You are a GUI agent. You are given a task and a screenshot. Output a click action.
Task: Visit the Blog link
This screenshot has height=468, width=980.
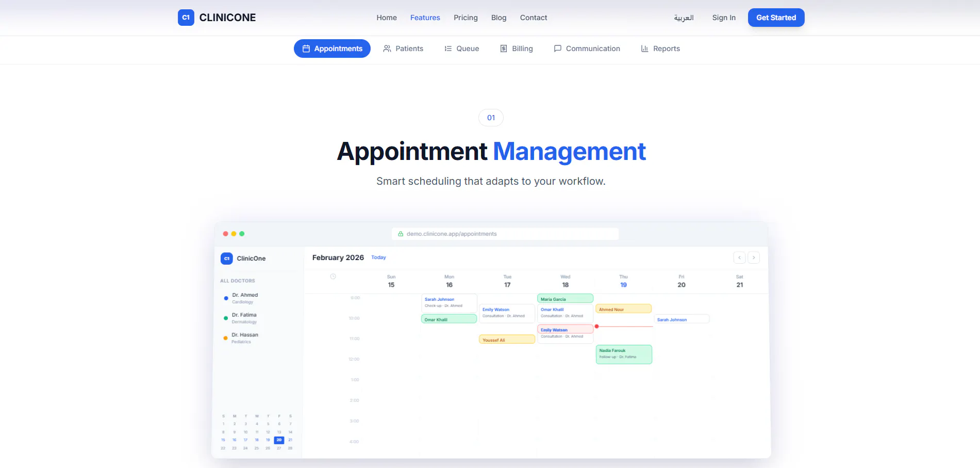pos(499,18)
